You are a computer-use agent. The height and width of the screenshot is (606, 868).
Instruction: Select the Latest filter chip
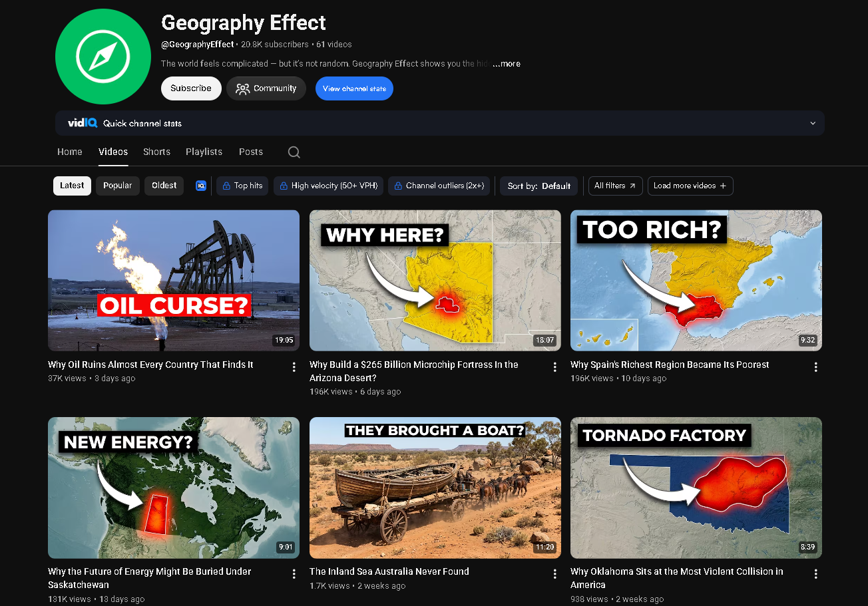[x=72, y=186]
